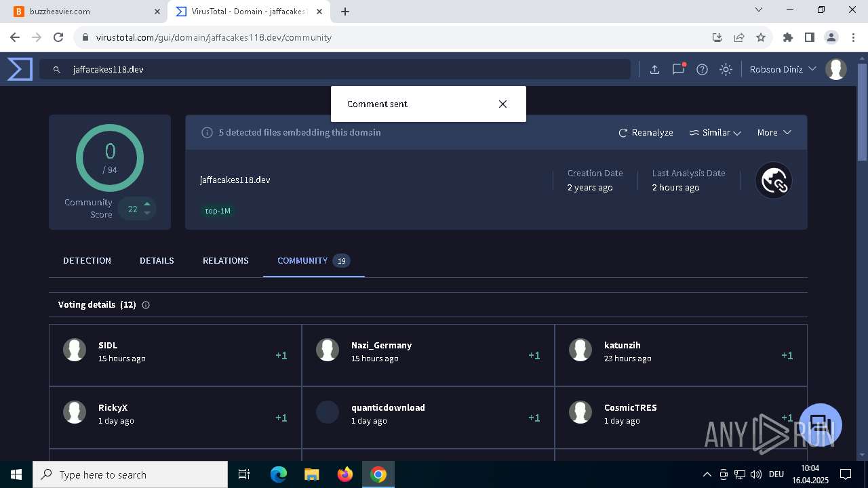This screenshot has width=868, height=488.
Task: Switch to the buzzheavier.com browser tab
Action: tap(84, 12)
